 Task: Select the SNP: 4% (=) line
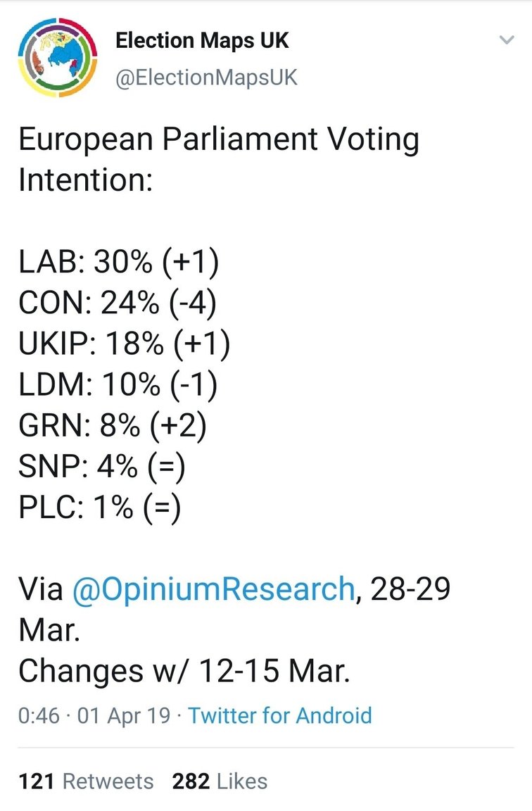pyautogui.click(x=102, y=466)
